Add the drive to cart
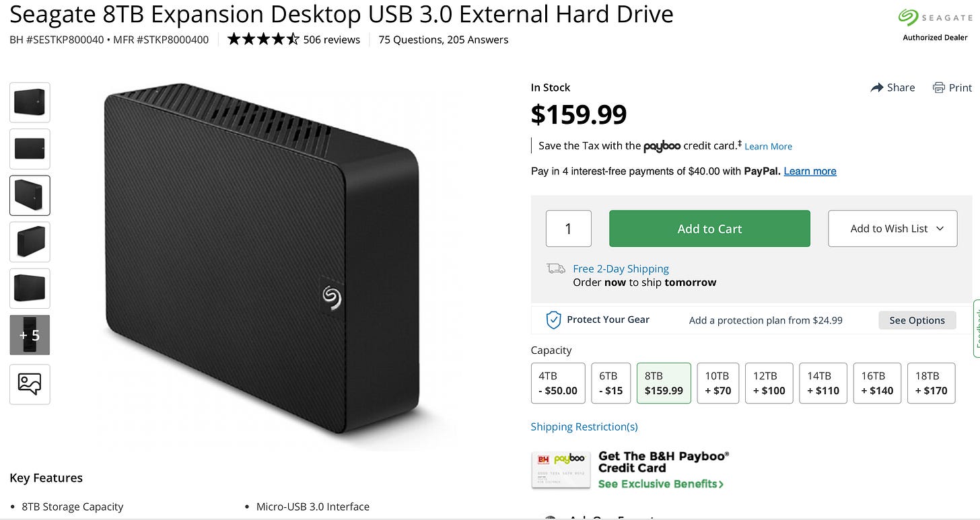The width and height of the screenshot is (980, 520). point(709,229)
